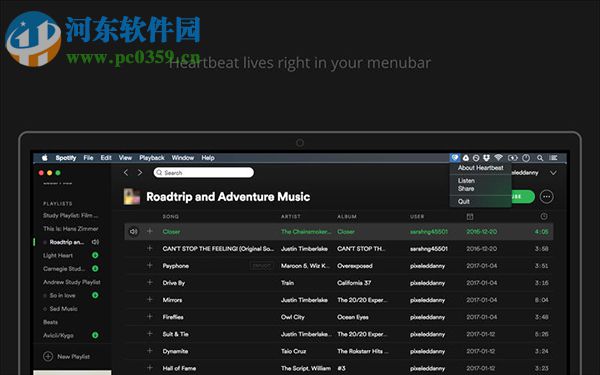The width and height of the screenshot is (600, 375).
Task: Choose Share in Heartbeat menu
Action: (x=466, y=189)
